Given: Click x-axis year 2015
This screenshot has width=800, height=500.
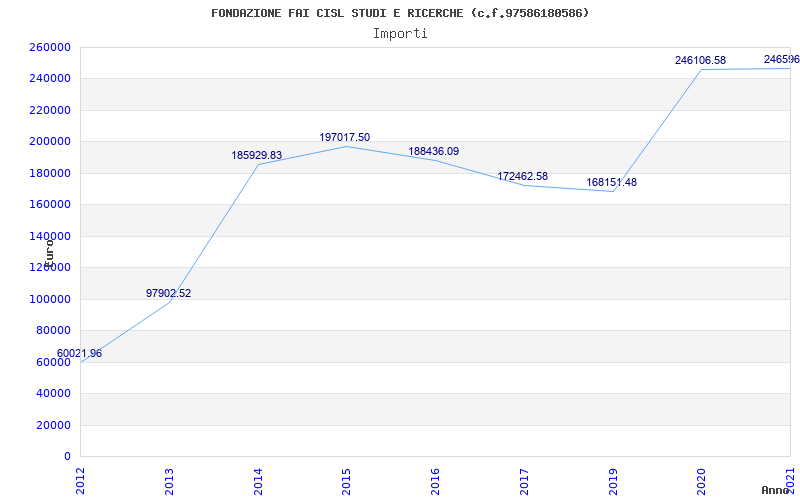Looking at the screenshot, I should [x=347, y=481].
